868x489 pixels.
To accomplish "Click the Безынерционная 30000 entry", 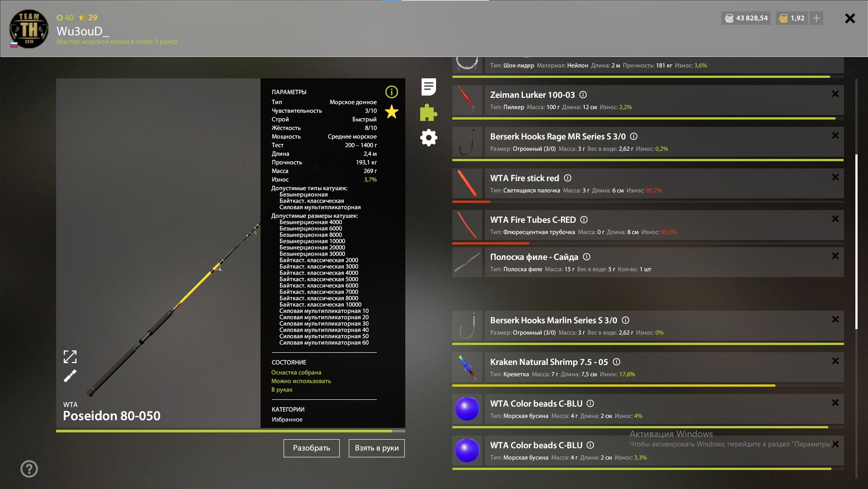I will [x=312, y=254].
